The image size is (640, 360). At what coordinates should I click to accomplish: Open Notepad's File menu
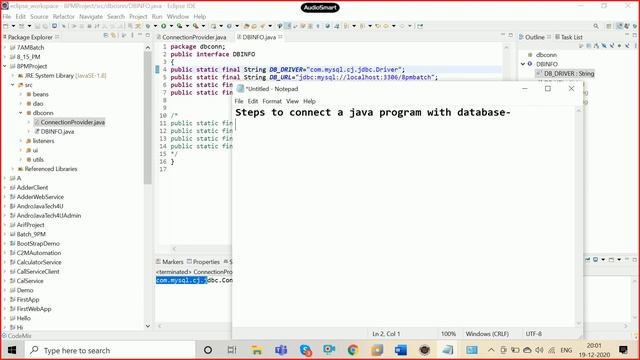click(239, 101)
